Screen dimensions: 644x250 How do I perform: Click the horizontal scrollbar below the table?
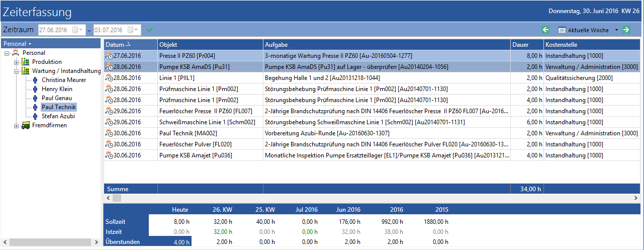click(x=372, y=198)
